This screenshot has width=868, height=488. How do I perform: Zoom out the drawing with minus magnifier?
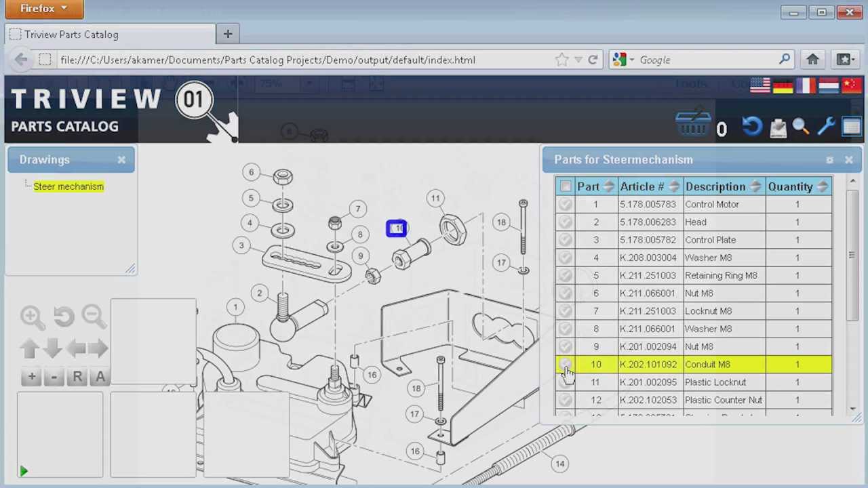94,316
